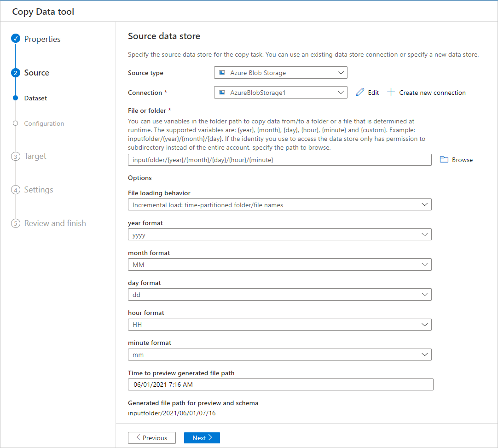
Task: Click the Next button
Action: click(x=202, y=437)
